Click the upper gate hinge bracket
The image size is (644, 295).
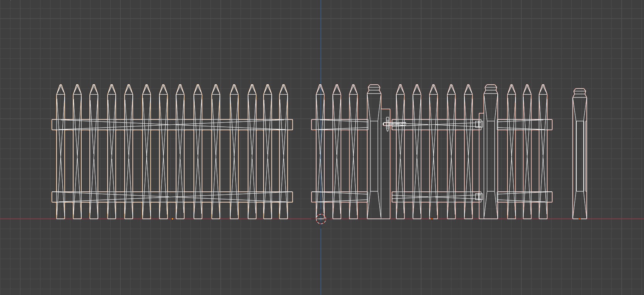point(479,124)
